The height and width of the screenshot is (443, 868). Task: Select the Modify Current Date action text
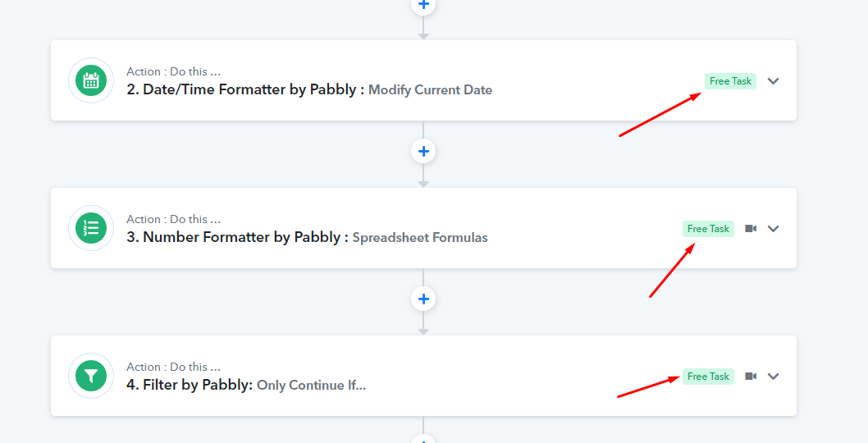tap(430, 89)
